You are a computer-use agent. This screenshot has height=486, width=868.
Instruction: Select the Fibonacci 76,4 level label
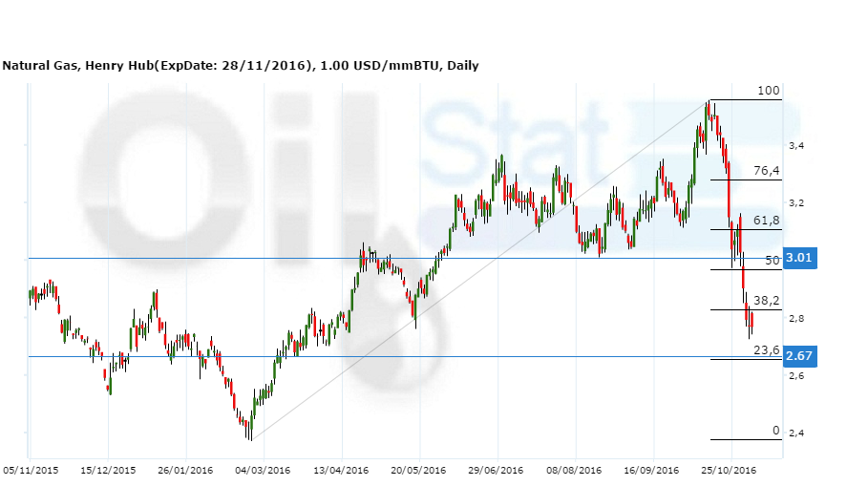coord(767,171)
